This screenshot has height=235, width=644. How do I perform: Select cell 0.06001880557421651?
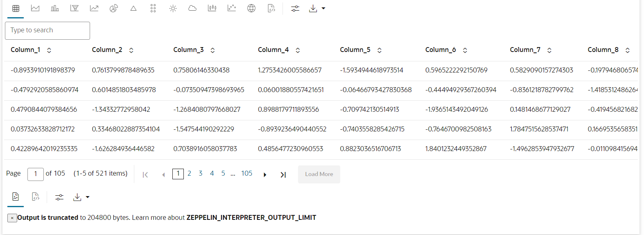pyautogui.click(x=291, y=90)
